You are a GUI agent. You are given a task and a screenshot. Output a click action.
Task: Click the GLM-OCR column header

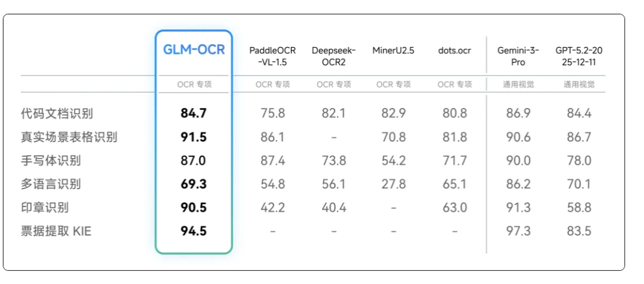(x=194, y=50)
